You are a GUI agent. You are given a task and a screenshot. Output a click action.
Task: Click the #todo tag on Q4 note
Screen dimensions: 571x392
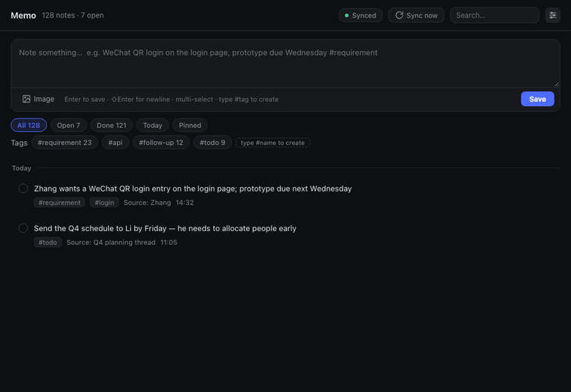(48, 242)
